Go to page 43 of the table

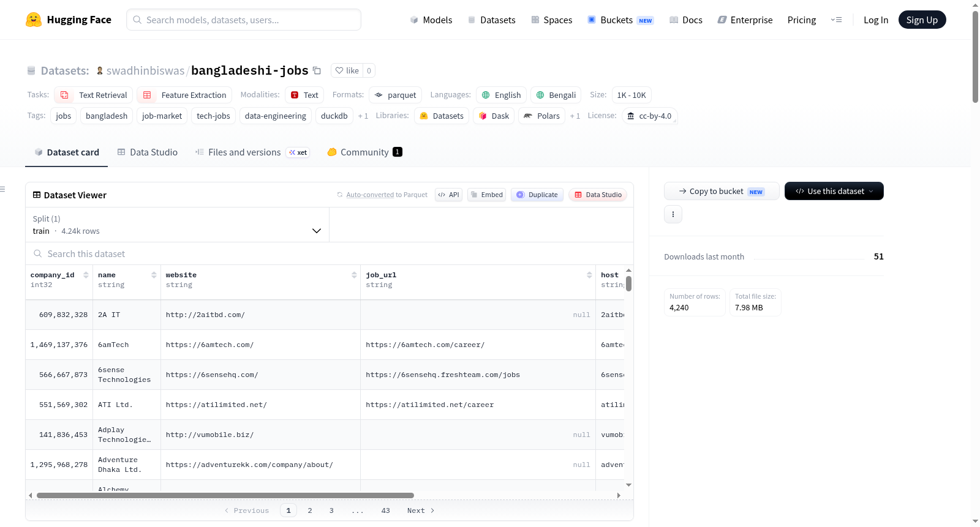386,510
